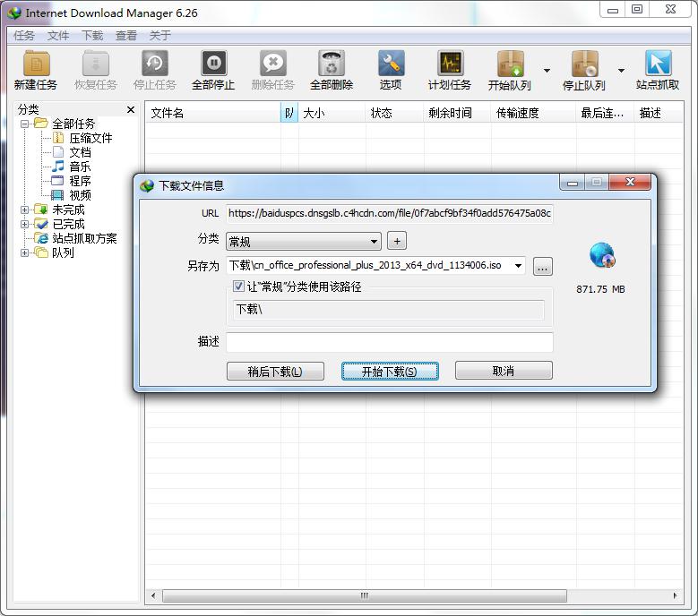Click the 全部停止 pause icon

(213, 64)
